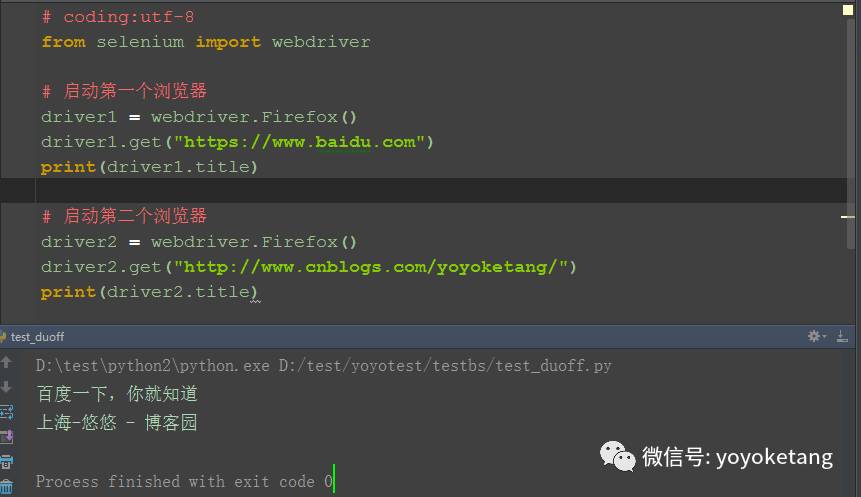861x497 pixels.
Task: Click the editor vertical scrollbar
Action: pos(851,132)
